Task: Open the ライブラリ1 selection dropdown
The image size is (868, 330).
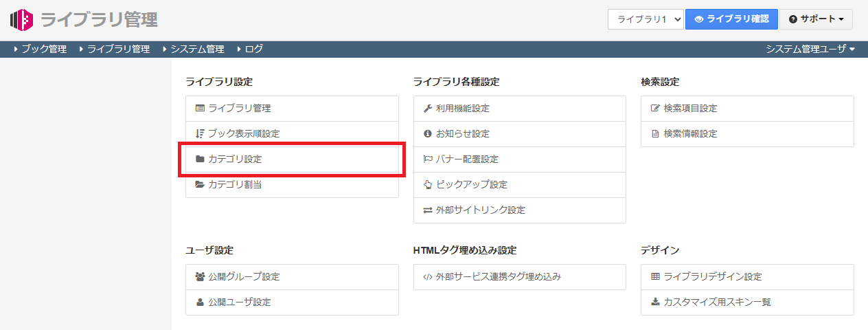Action: point(645,19)
